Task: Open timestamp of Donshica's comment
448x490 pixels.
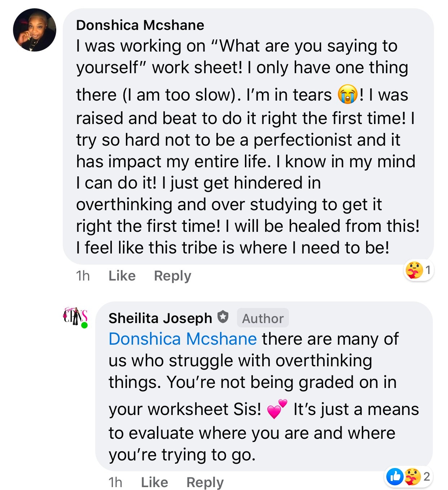Action: (x=83, y=276)
